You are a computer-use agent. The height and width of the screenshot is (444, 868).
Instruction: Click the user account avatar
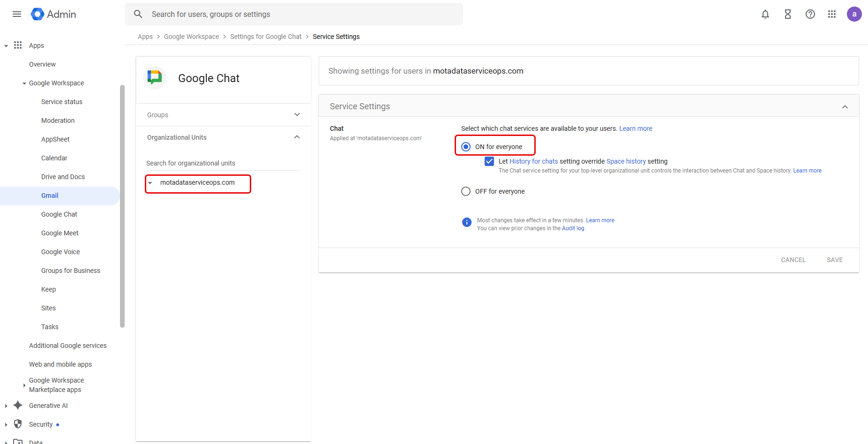[x=854, y=14]
